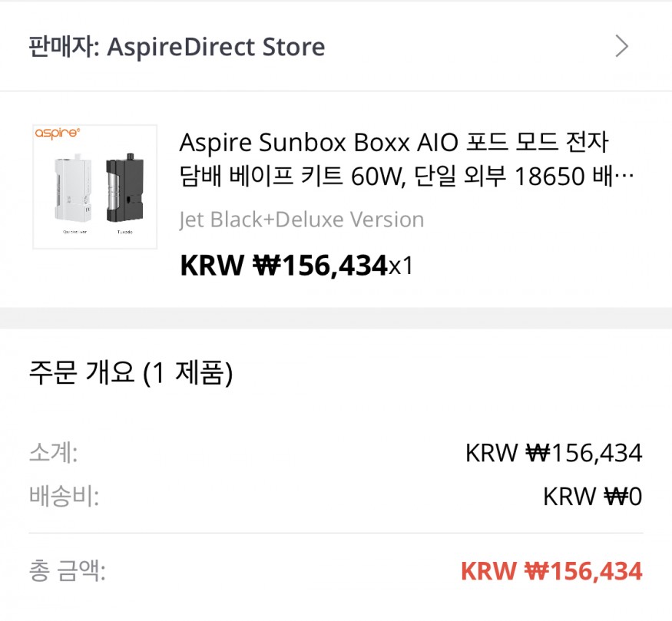
Task: Click the 소계 subtotal label
Action: point(53,453)
